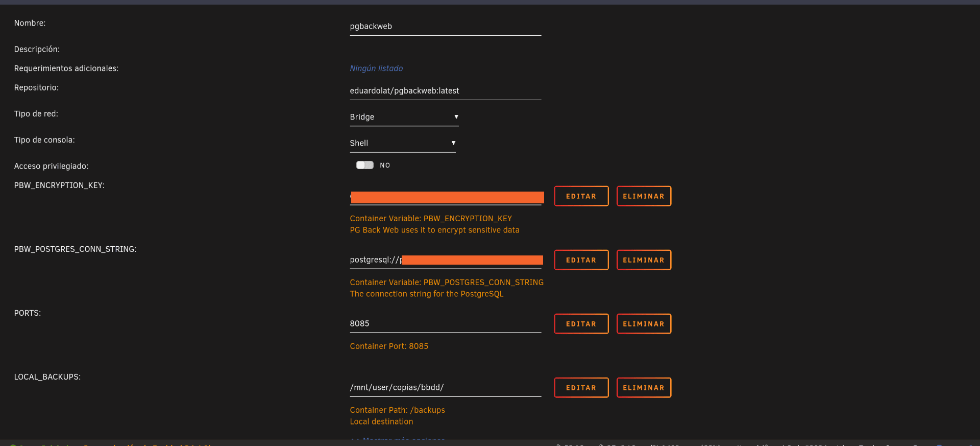Click EDITAR for the PORTS entry
980x446 pixels.
coord(581,324)
